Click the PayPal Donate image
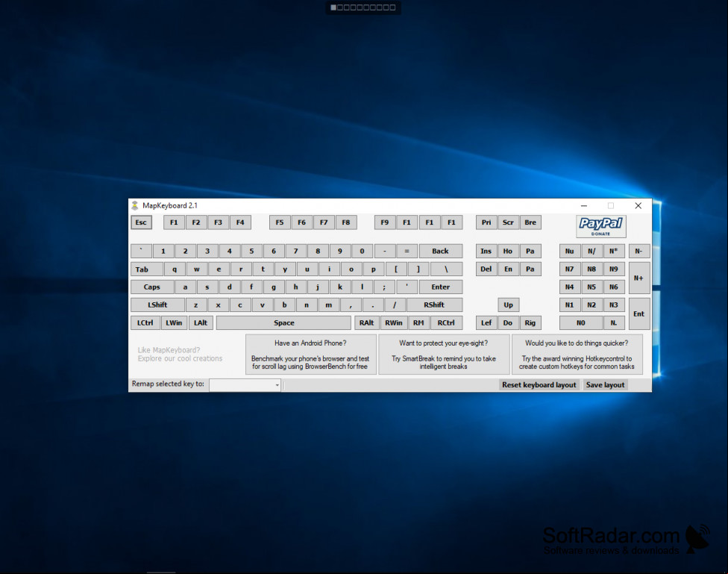 coord(600,226)
